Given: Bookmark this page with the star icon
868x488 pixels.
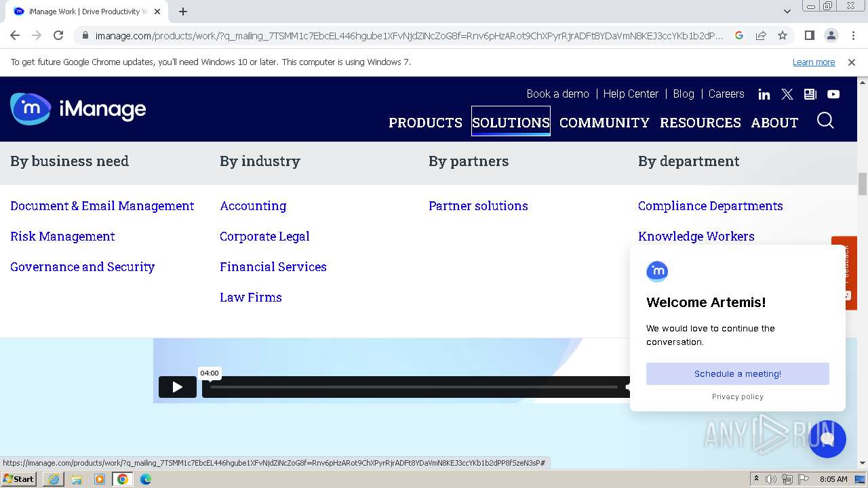Looking at the screenshot, I should coord(783,35).
